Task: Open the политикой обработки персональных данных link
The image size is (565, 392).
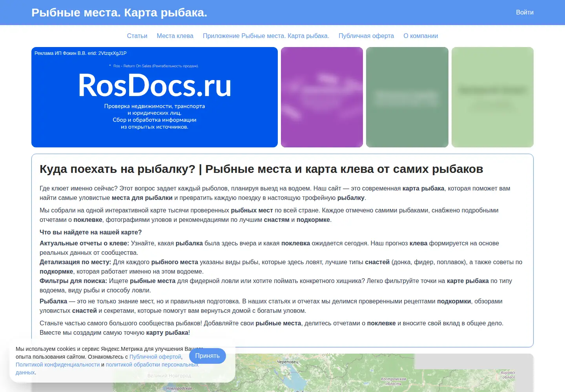Action: pos(152,365)
